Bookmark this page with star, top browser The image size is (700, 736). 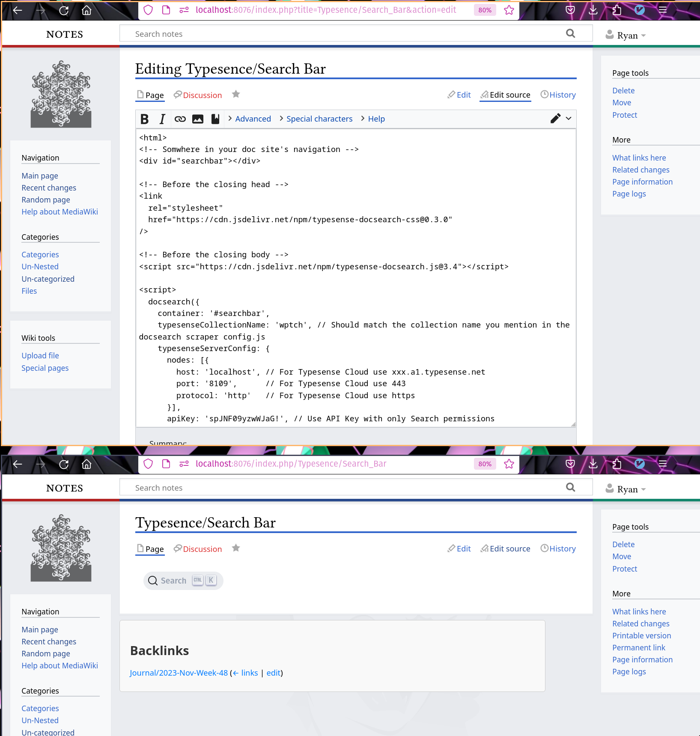[509, 10]
